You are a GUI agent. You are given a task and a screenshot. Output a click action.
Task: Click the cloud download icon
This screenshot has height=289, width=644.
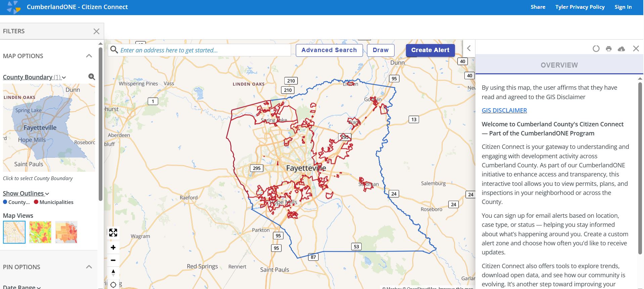pos(622,49)
